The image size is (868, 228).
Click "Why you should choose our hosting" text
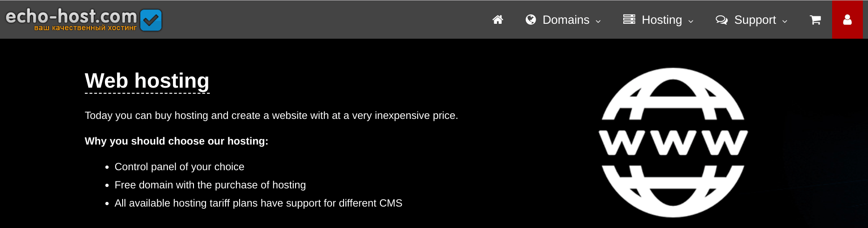pos(176,141)
